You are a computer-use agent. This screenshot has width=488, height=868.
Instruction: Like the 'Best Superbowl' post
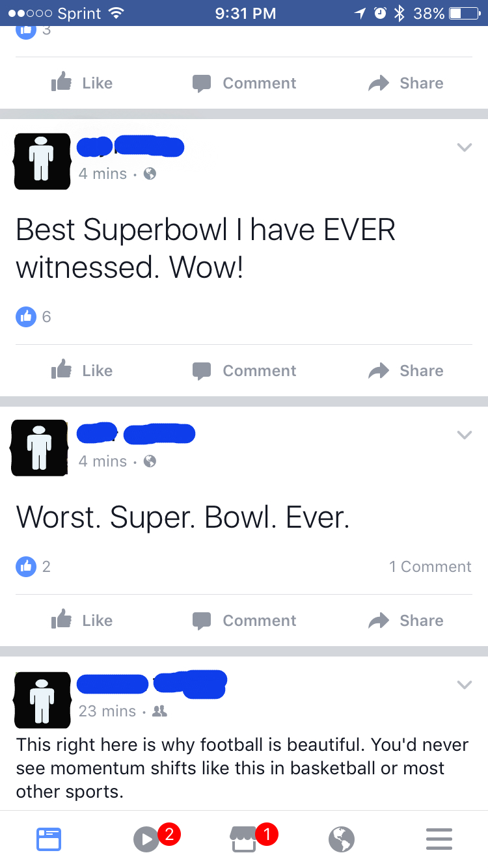(82, 371)
